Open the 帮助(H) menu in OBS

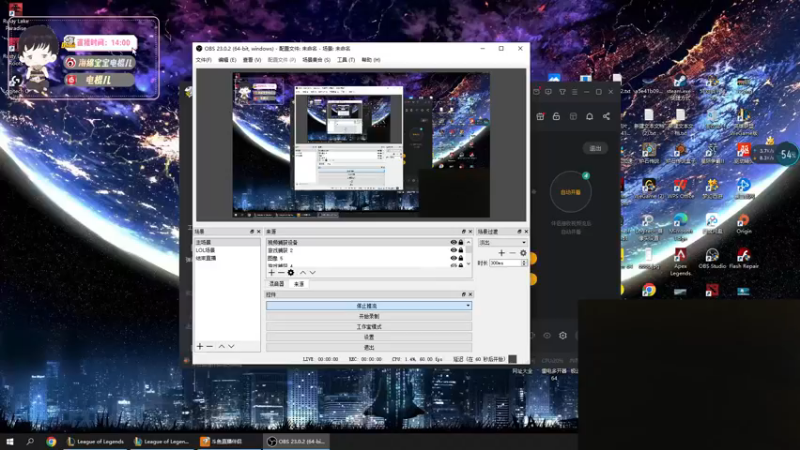[x=370, y=60]
